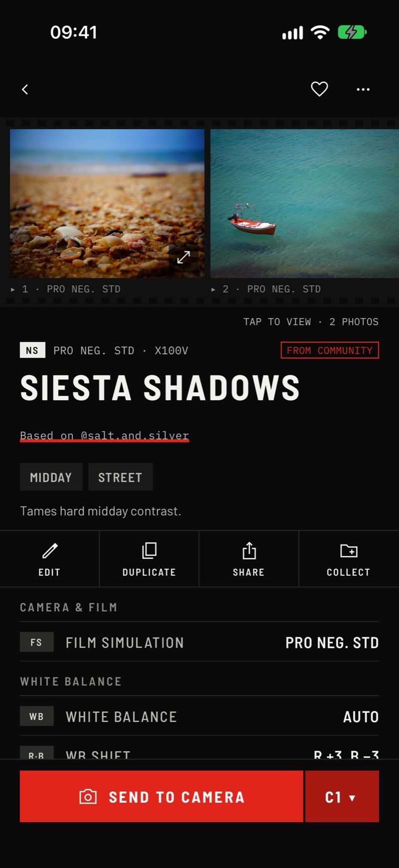This screenshot has width=399, height=868.
Task: Select the Street tag
Action: coord(120,477)
